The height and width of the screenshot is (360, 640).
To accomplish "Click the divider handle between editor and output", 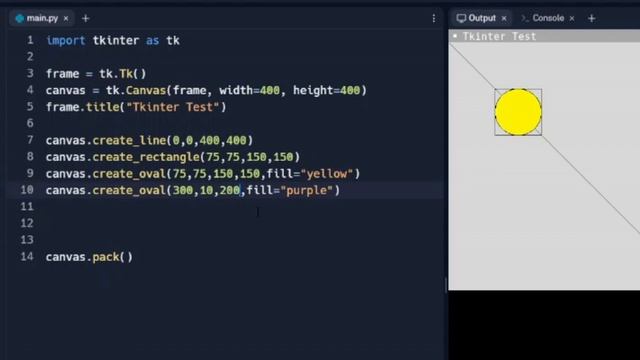I will point(446,285).
